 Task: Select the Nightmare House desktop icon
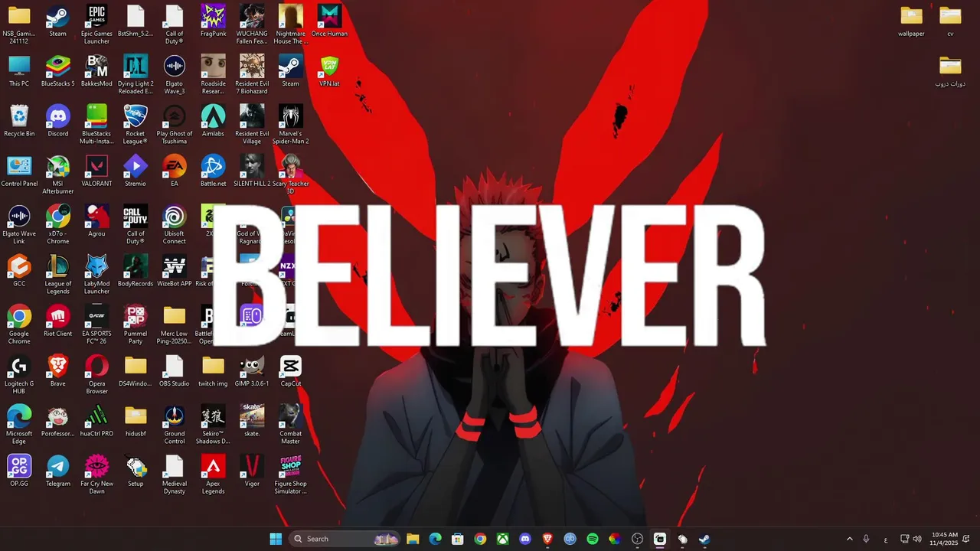coord(290,24)
